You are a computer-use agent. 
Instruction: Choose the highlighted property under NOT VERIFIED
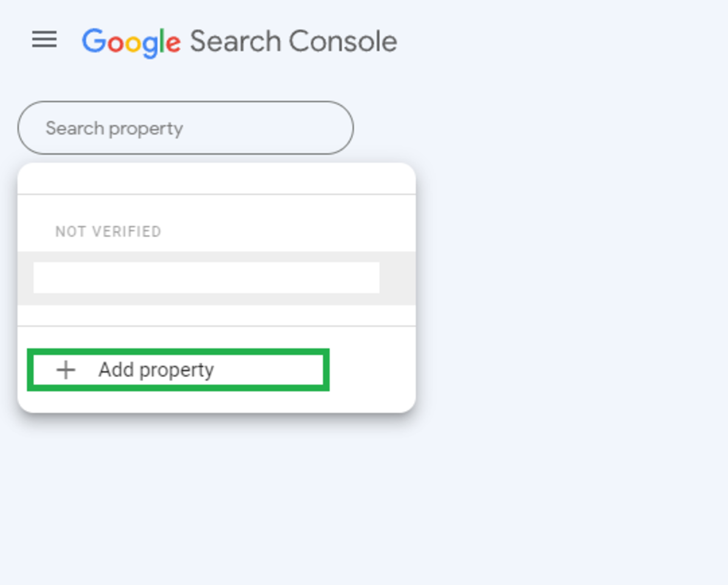tap(206, 278)
